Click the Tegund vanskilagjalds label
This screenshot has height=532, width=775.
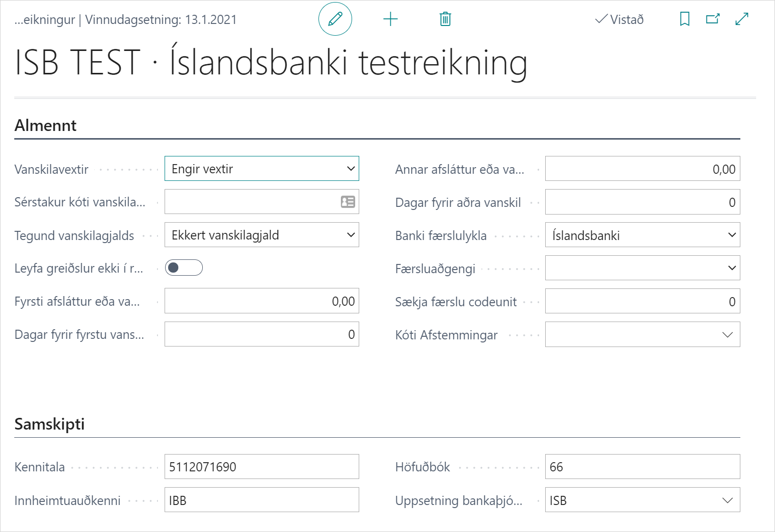[74, 236]
